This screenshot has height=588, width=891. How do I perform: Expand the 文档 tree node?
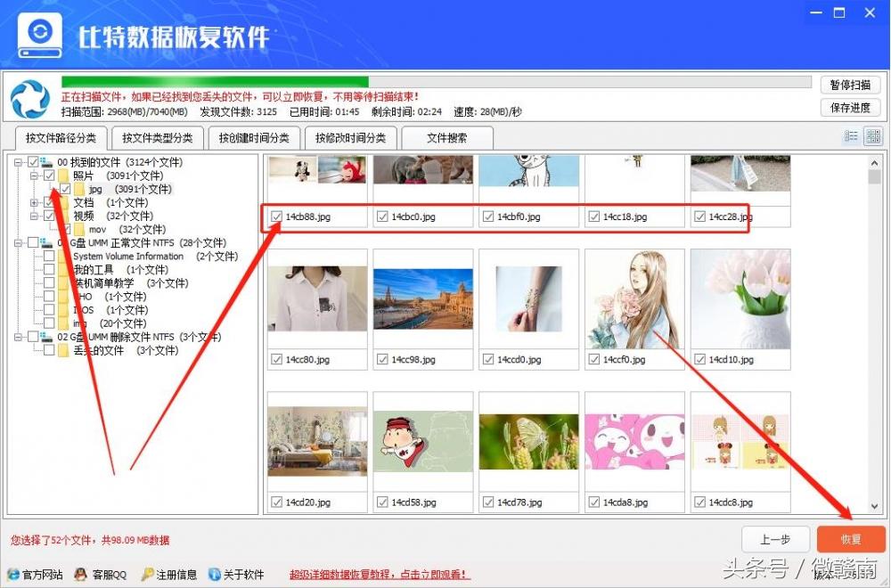(35, 203)
